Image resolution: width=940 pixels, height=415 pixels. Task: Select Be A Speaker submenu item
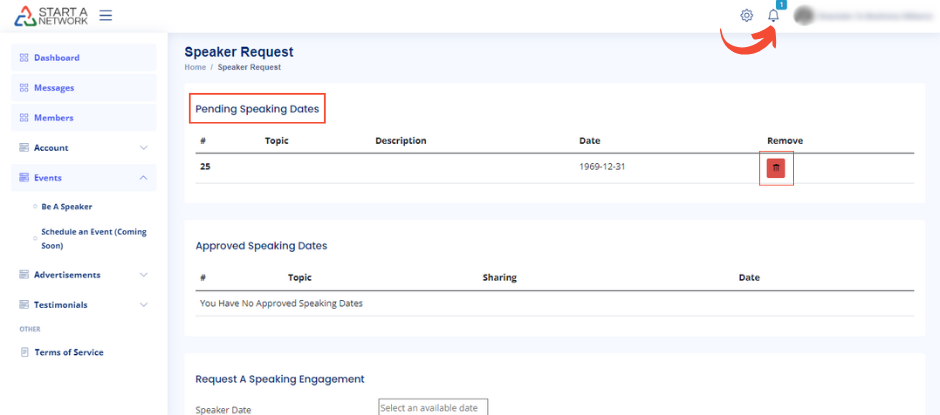pos(66,207)
